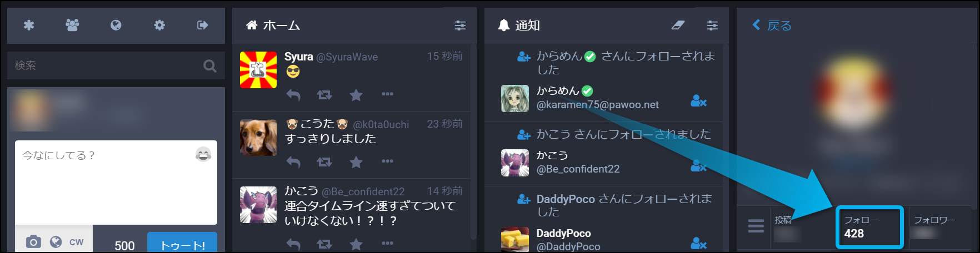Image resolution: width=980 pixels, height=253 pixels.
Task: Open the preferences gear icon
Action: (x=159, y=25)
